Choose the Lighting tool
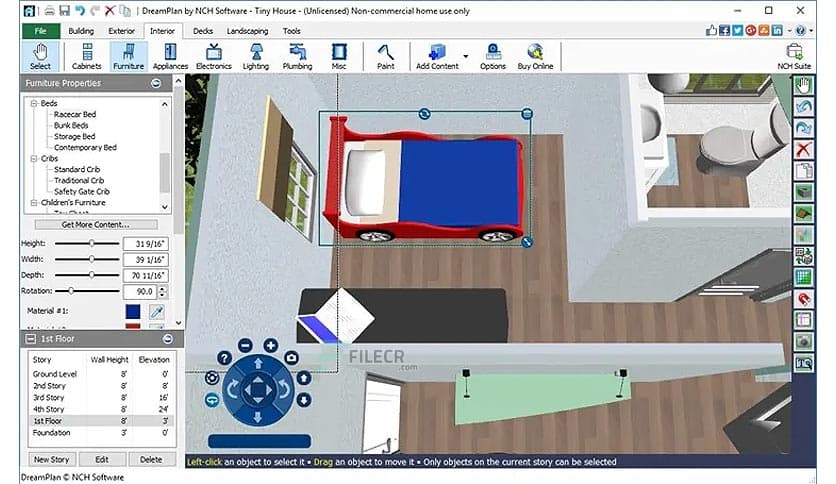Screen dimensions: 836x484 255,56
